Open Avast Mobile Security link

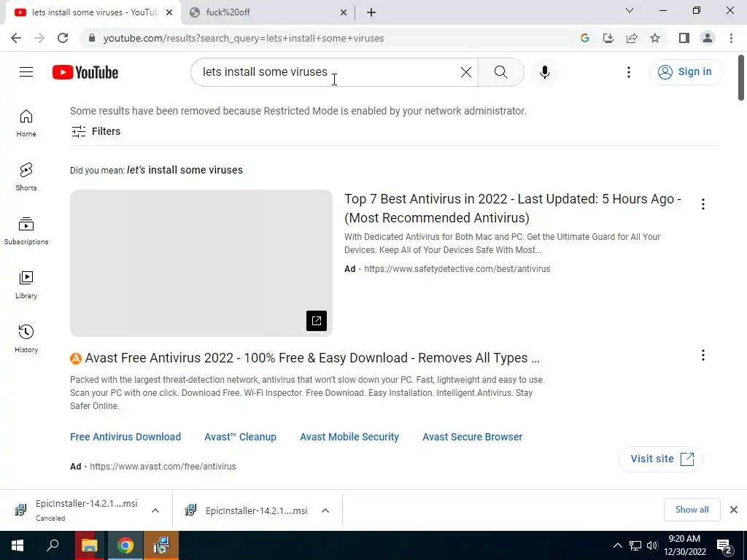coord(349,437)
